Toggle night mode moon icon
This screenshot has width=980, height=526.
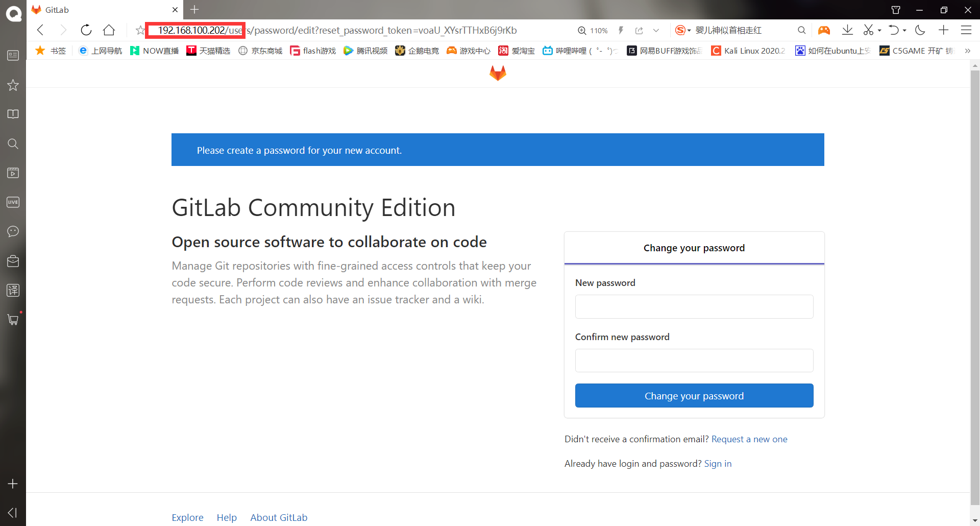point(920,30)
